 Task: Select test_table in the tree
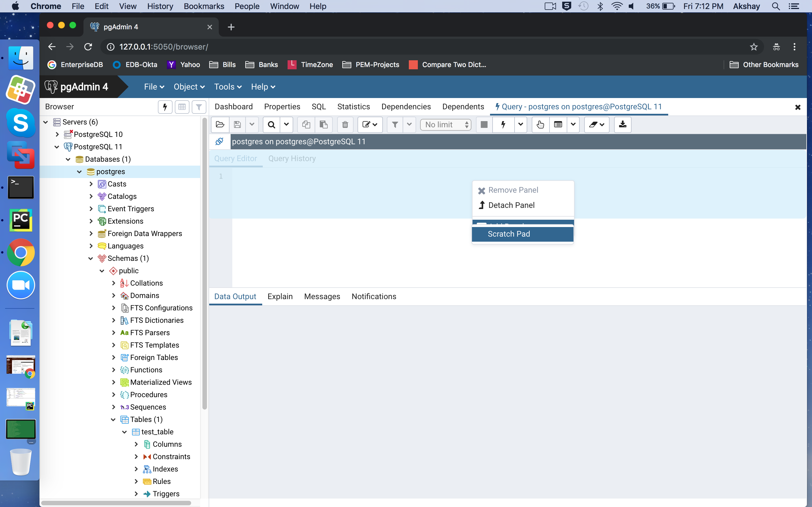157,432
